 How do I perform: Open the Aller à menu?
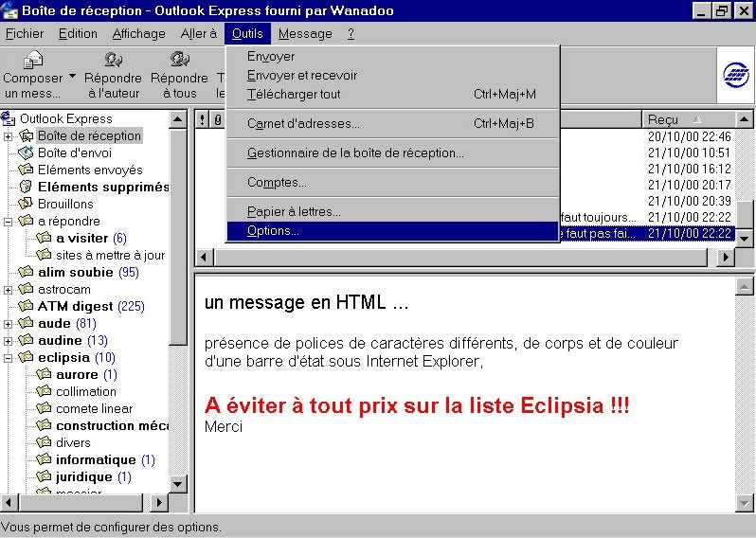198,34
